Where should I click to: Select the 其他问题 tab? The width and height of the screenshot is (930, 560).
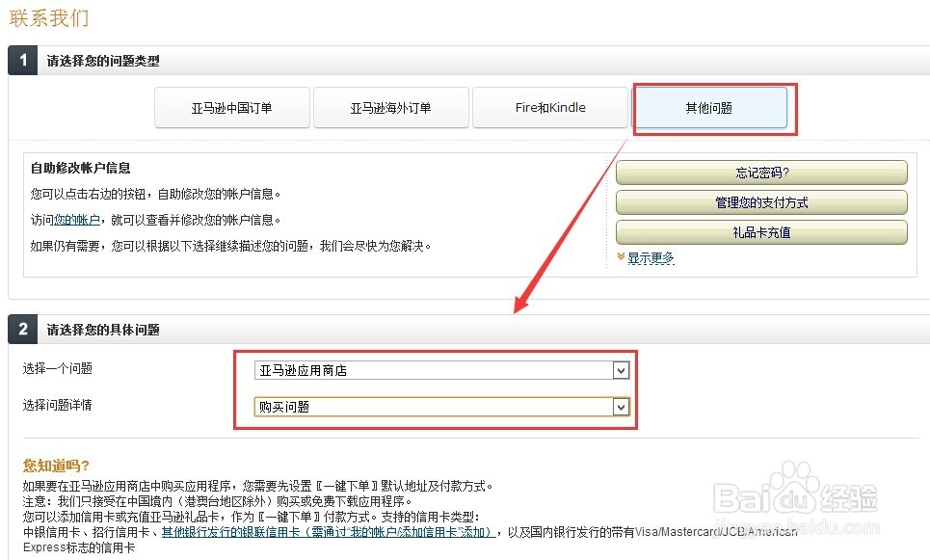click(x=709, y=108)
